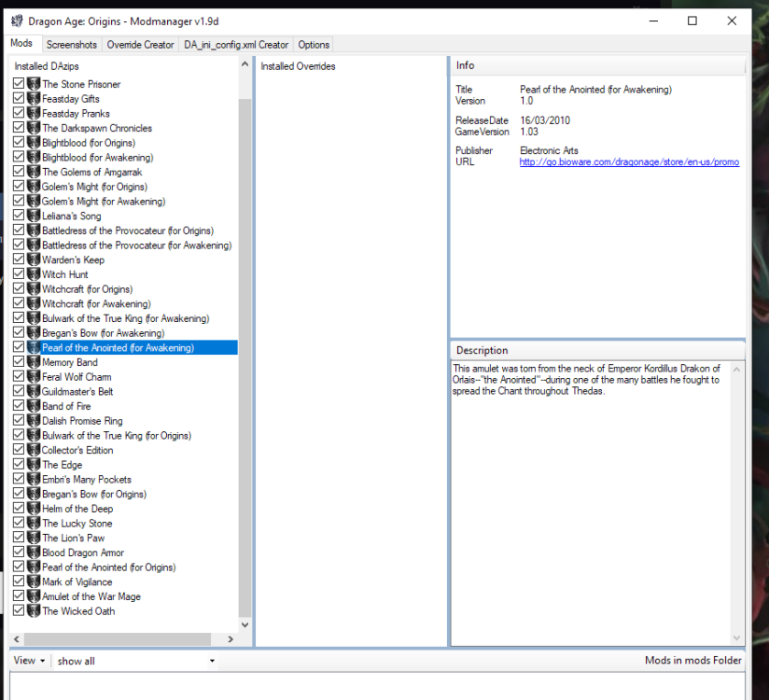Viewport: 769px width, 700px height.
Task: Click the Blood Dragon Armor icon
Action: click(x=34, y=553)
